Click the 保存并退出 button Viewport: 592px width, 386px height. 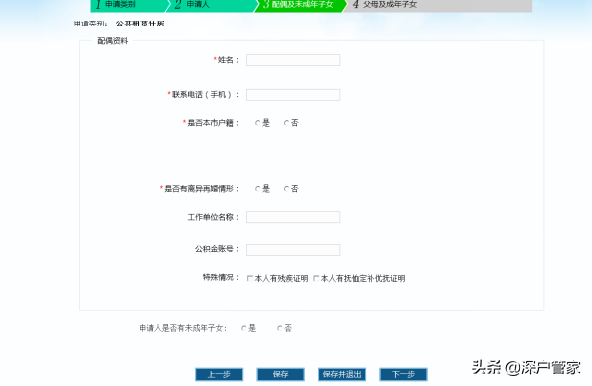342,375
